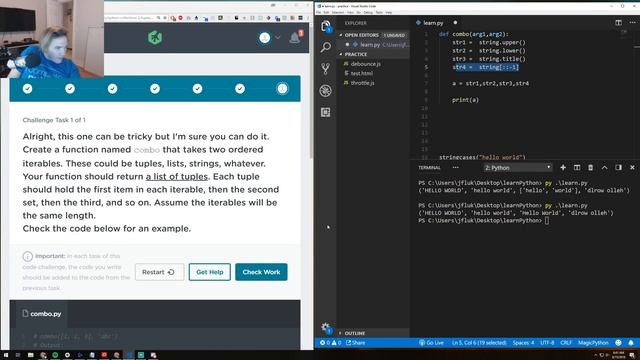
Task: Open the View menu in VS Code
Action: [351, 13]
